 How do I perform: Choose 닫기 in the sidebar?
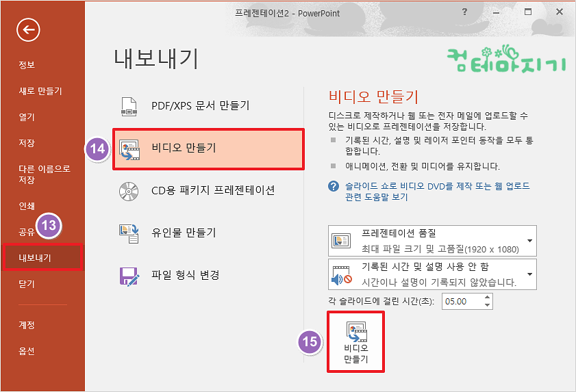click(x=27, y=284)
